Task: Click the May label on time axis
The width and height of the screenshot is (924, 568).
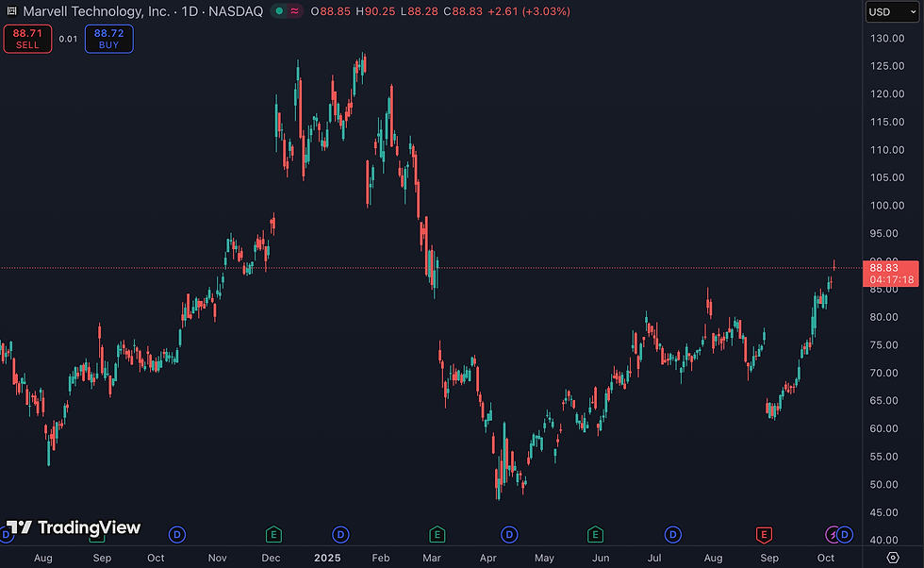Action: click(x=545, y=558)
